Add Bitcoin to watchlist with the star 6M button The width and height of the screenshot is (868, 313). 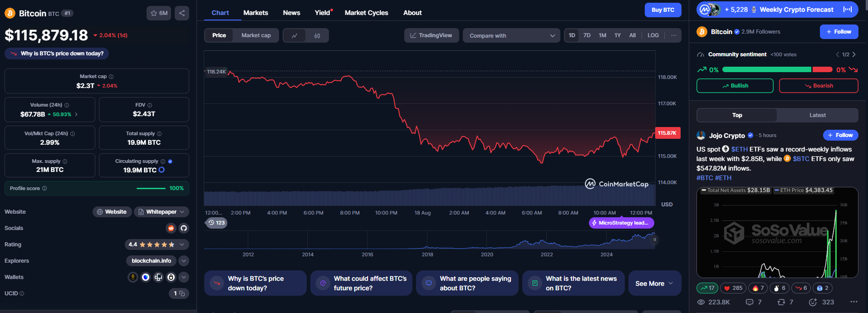click(159, 13)
